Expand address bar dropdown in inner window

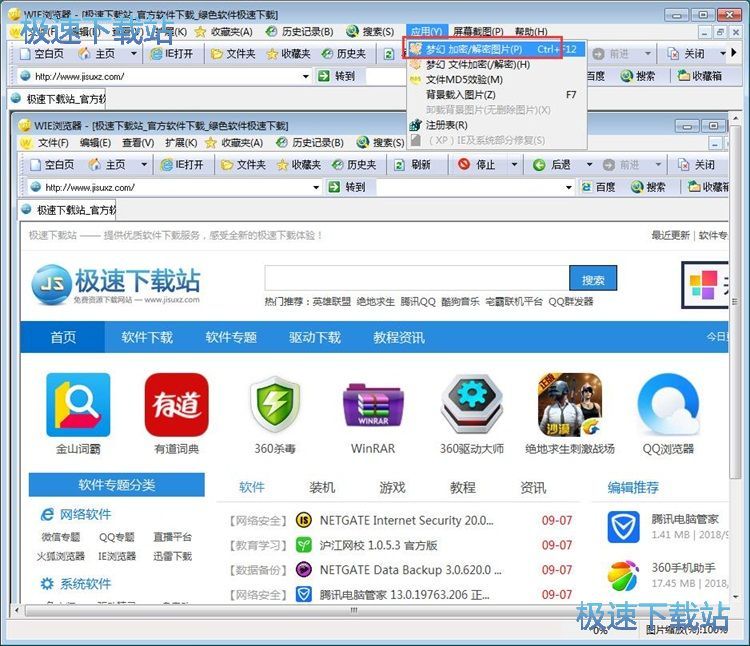tap(316, 187)
